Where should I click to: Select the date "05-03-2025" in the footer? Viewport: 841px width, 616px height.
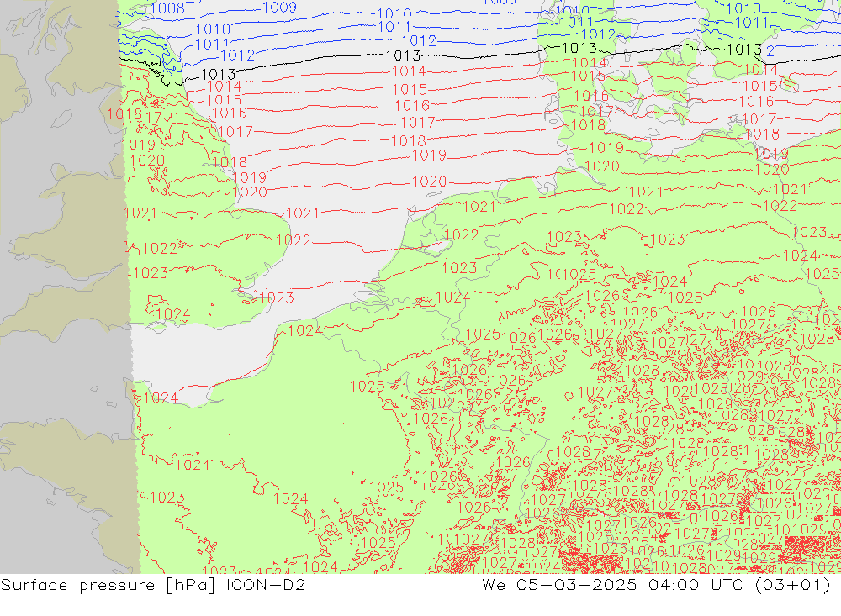(x=577, y=585)
